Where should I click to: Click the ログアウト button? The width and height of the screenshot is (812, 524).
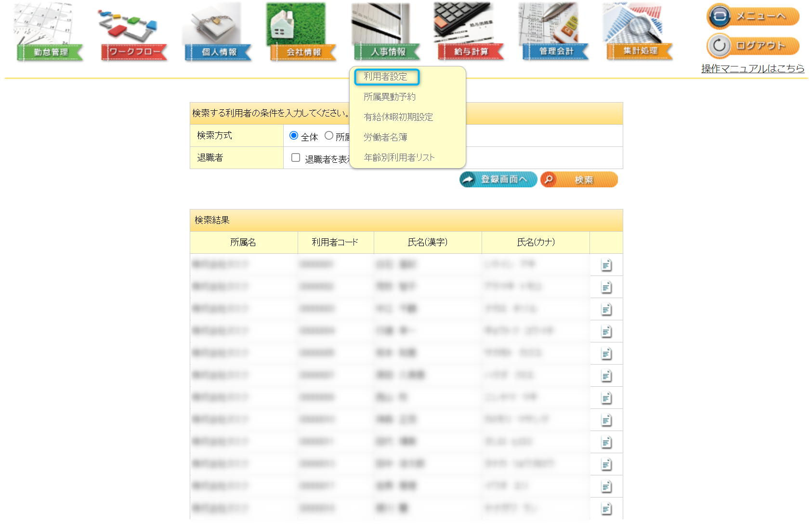[x=753, y=46]
